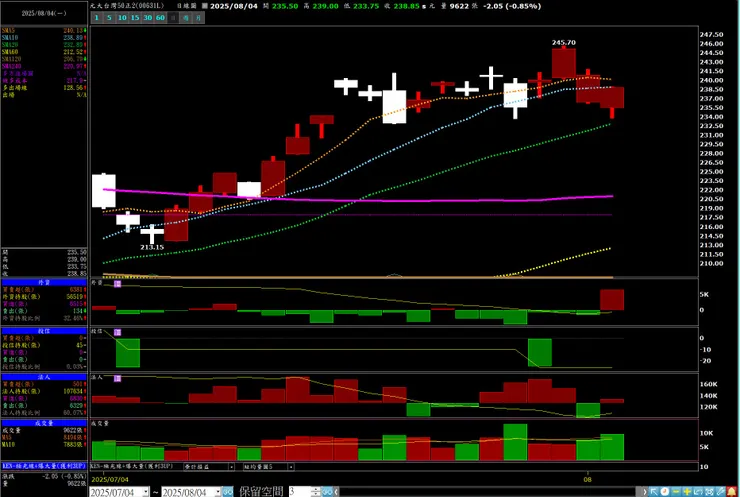Click the 08 month marker on time axis
This screenshot has height=497, width=740.
pos(587,479)
